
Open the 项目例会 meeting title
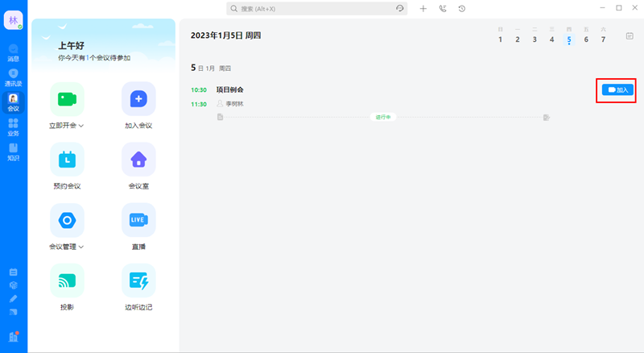[230, 89]
